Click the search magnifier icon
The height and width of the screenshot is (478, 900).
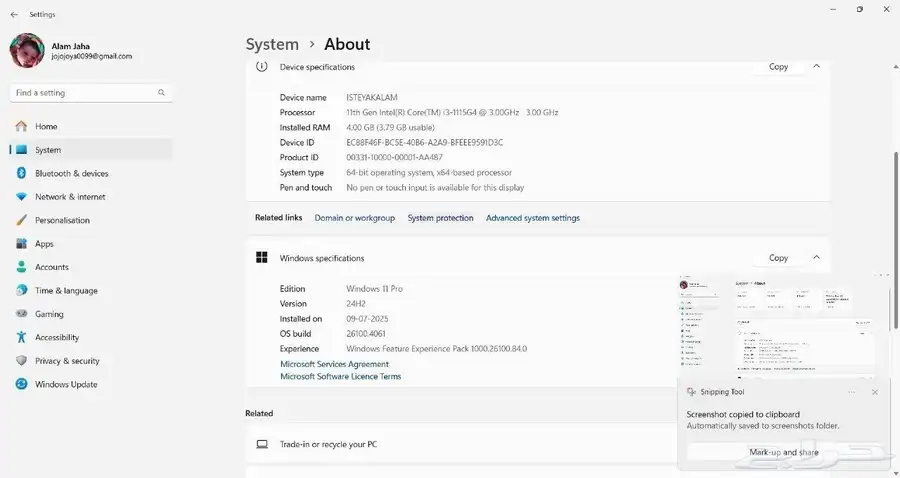(x=161, y=92)
